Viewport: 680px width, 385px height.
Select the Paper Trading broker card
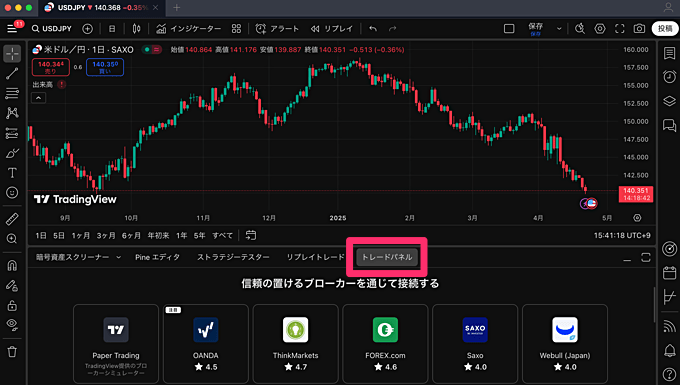tap(116, 344)
